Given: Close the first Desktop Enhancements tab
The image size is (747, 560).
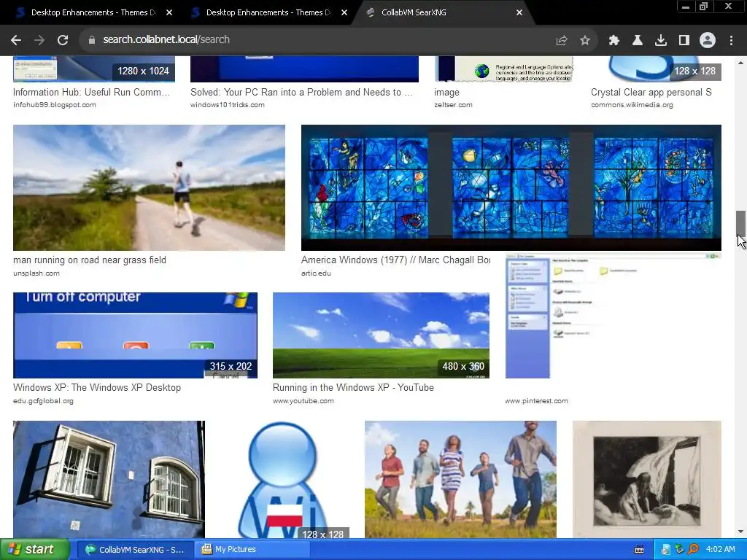Looking at the screenshot, I should 169,12.
